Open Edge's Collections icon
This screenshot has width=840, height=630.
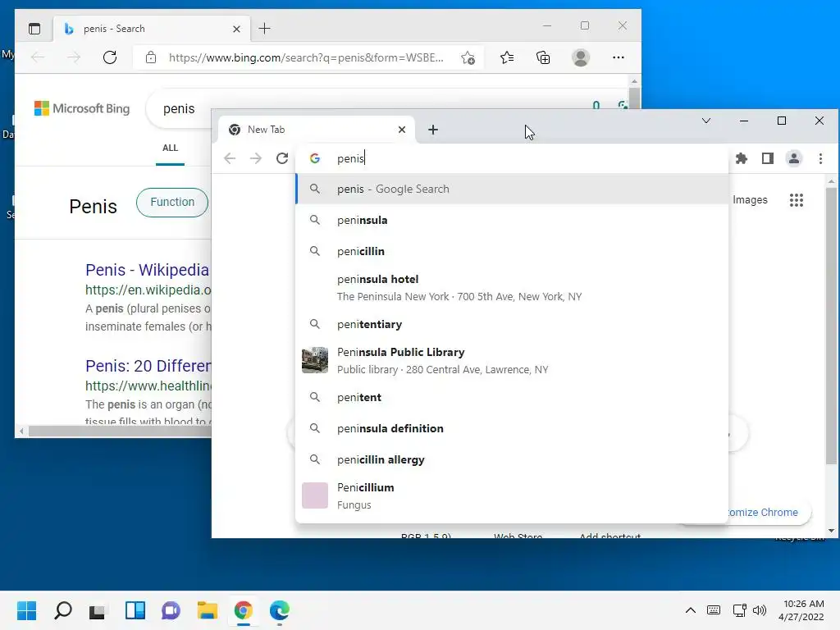point(543,57)
